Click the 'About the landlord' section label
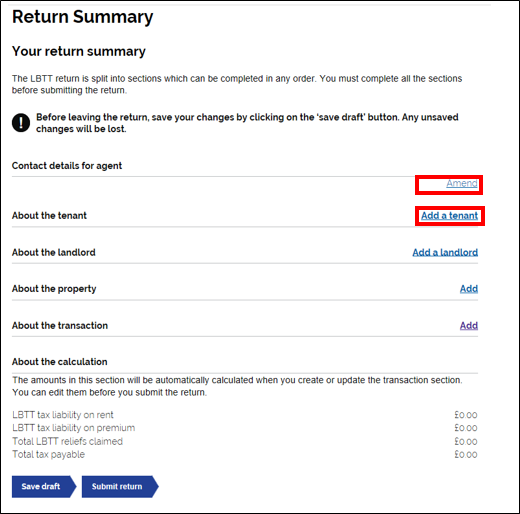Viewport: 520px width, 514px height. (x=54, y=252)
